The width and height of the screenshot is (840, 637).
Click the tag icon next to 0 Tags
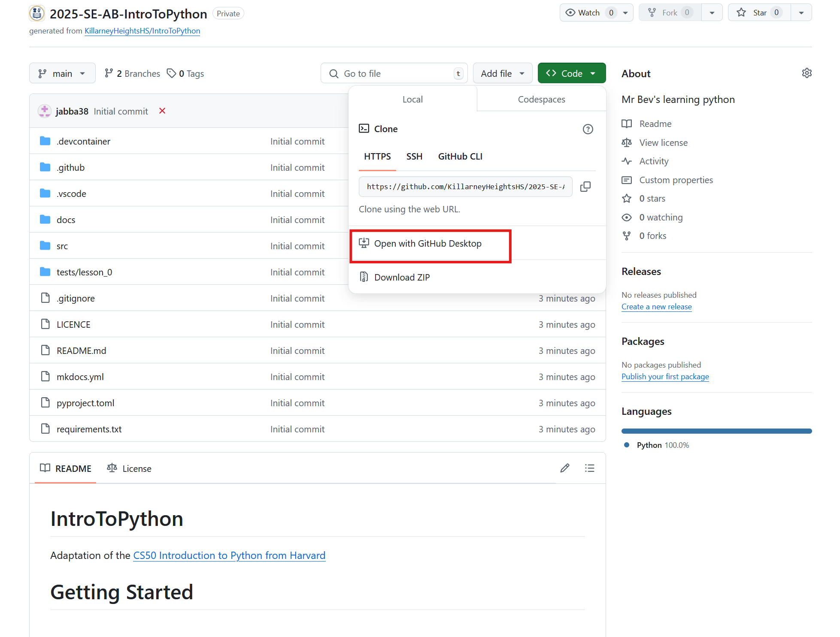click(x=171, y=73)
